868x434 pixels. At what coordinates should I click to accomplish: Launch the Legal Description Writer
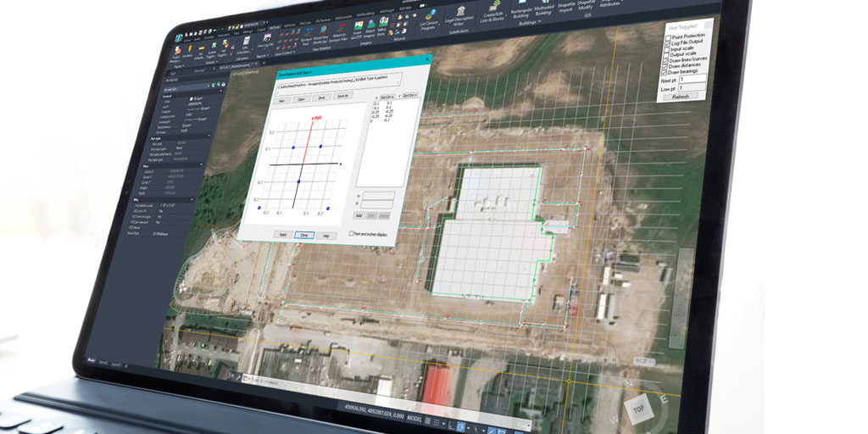tap(460, 16)
